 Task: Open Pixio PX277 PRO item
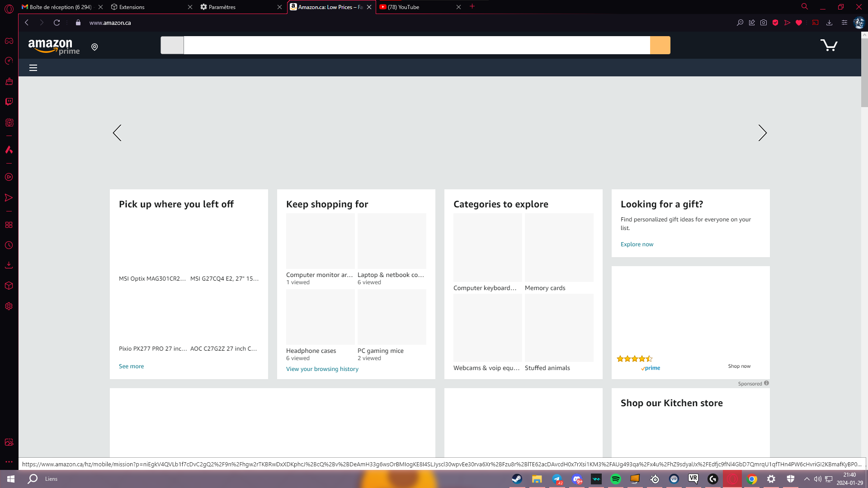(x=153, y=349)
